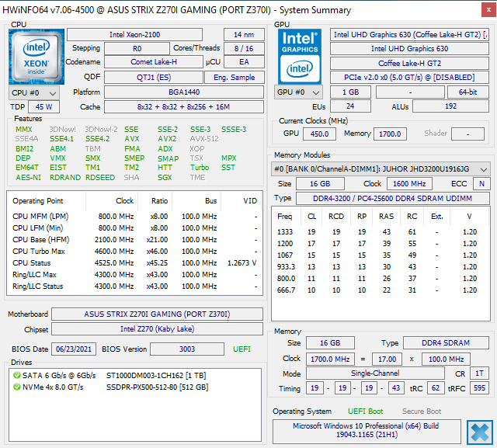Image resolution: width=497 pixels, height=448 pixels.
Task: Click the memory clock 1700.0 MHz field
Action: pos(330,359)
